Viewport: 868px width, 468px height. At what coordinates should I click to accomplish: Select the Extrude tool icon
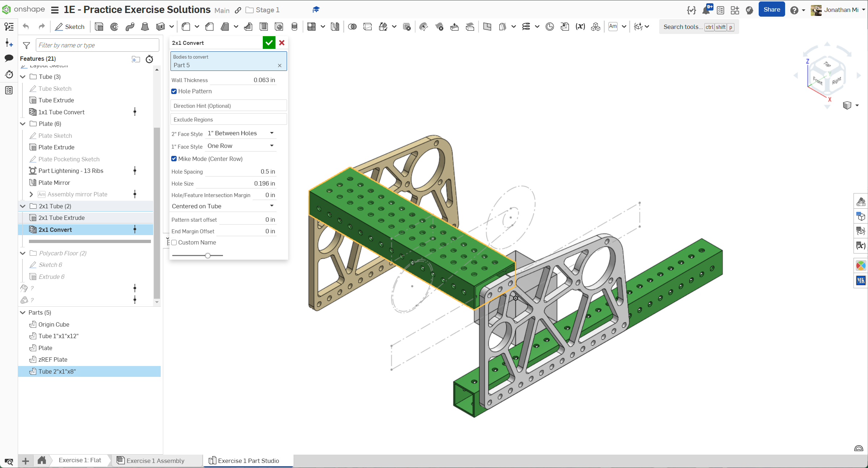click(99, 27)
